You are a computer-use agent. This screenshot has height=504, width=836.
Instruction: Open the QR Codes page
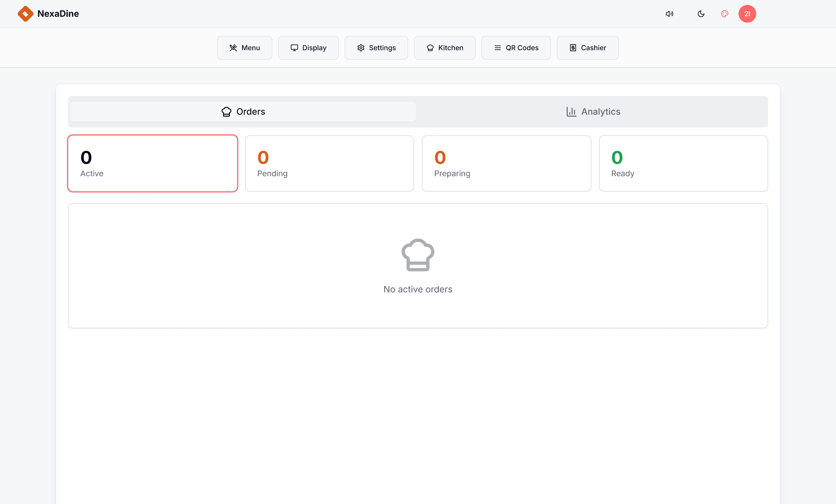tap(516, 48)
